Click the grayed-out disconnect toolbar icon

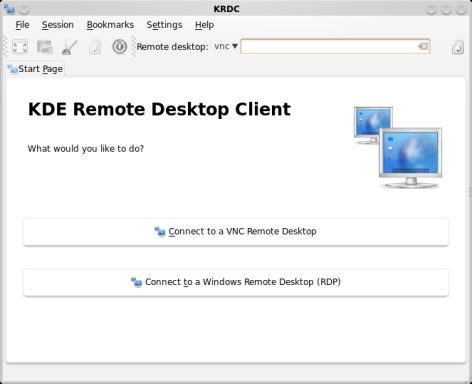click(x=95, y=47)
